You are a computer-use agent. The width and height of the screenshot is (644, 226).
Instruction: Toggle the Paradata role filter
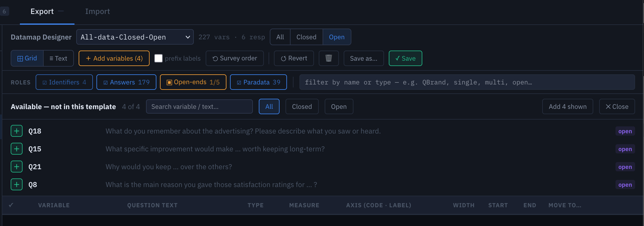pos(258,82)
